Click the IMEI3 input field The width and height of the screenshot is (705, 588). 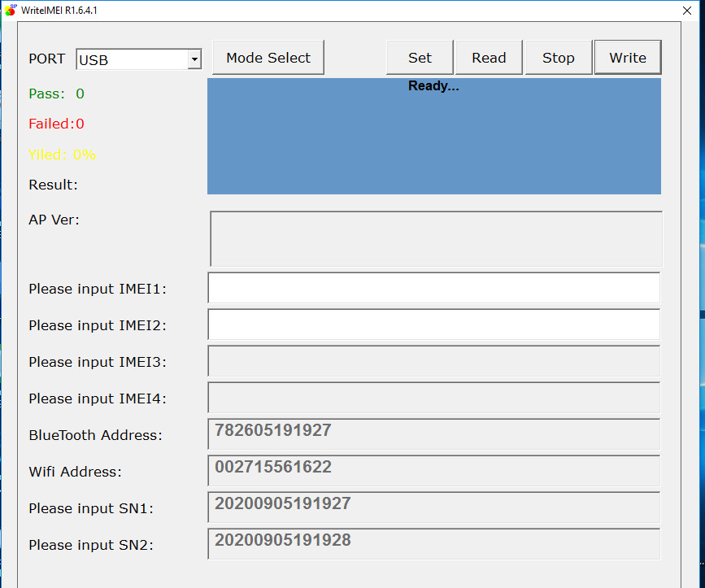[433, 361]
